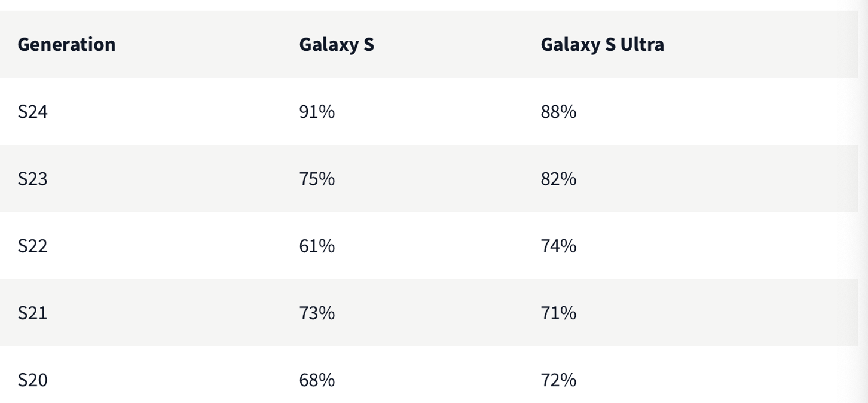Click the Galaxy S column header

[337, 44]
